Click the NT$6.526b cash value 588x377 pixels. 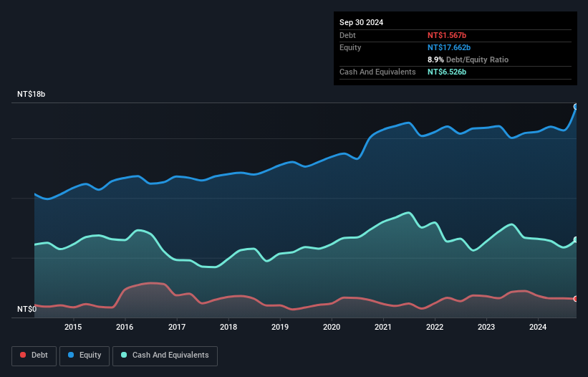(447, 72)
